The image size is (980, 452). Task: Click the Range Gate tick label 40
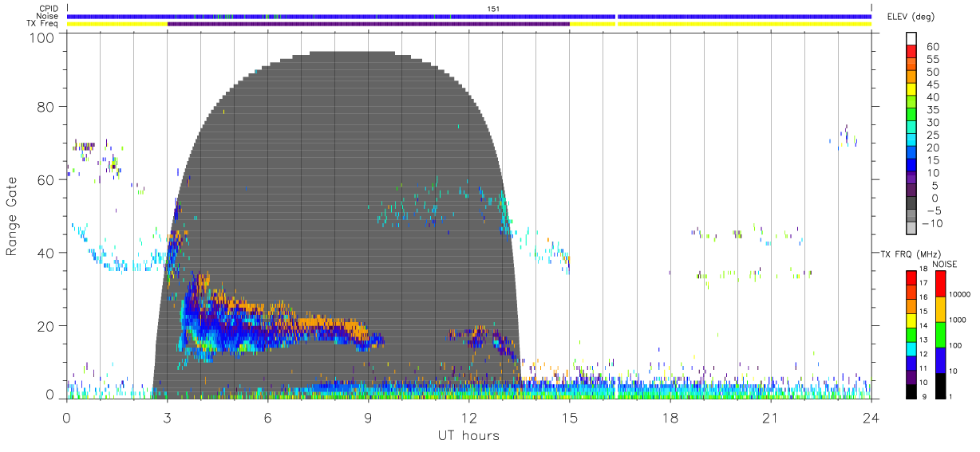pos(46,253)
